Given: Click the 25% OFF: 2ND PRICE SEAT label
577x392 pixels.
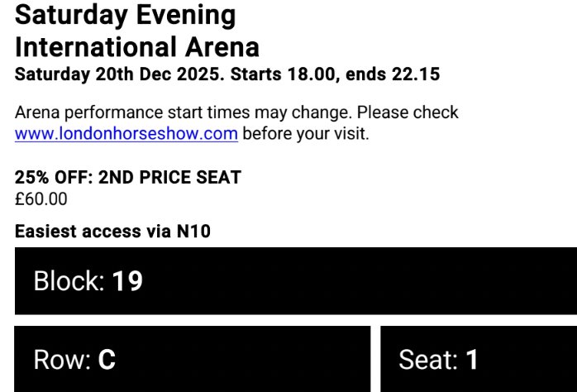Looking at the screenshot, I should pos(128,177).
